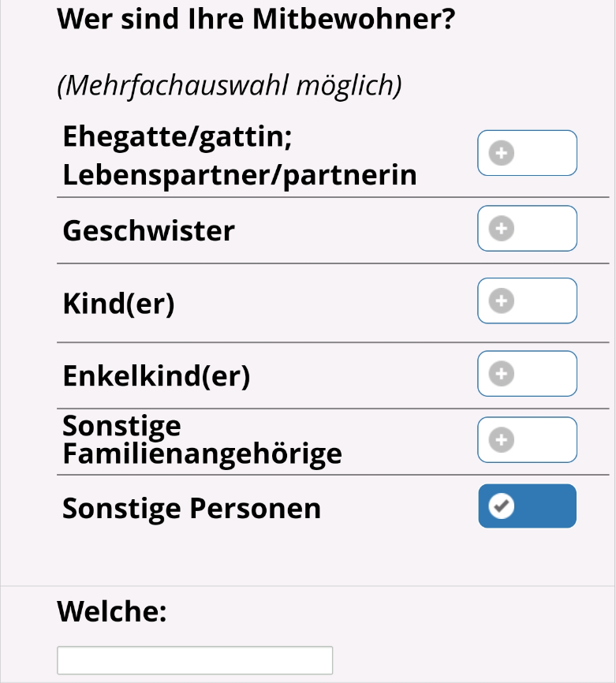Click the Sonstige Familienangehörige label text
Screen dimensions: 616x683
click(x=202, y=440)
